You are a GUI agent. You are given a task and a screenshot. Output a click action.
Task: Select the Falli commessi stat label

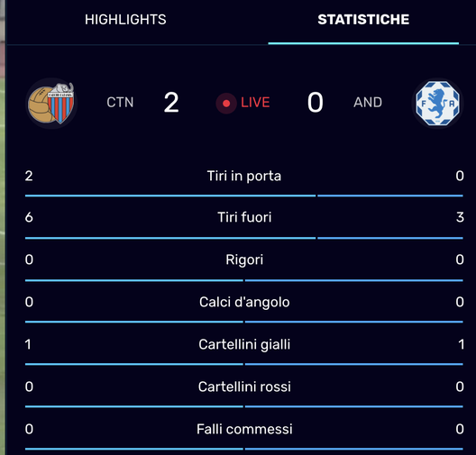(x=244, y=429)
